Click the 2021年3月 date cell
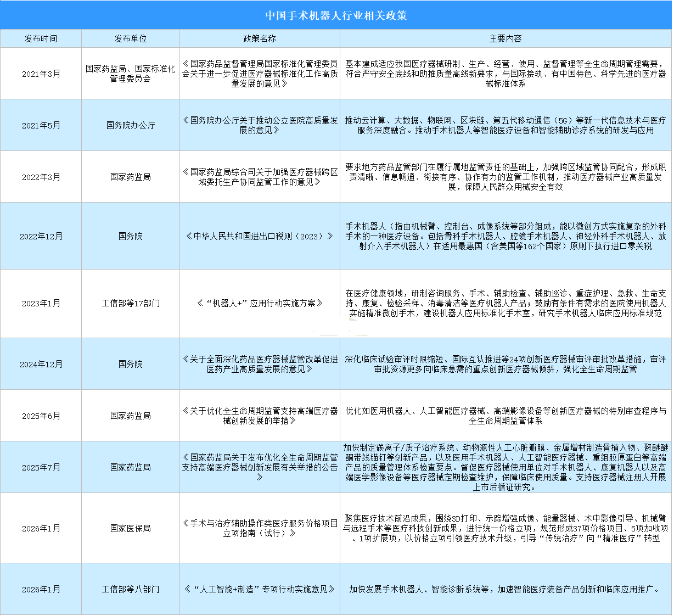674x616 pixels. coord(41,74)
